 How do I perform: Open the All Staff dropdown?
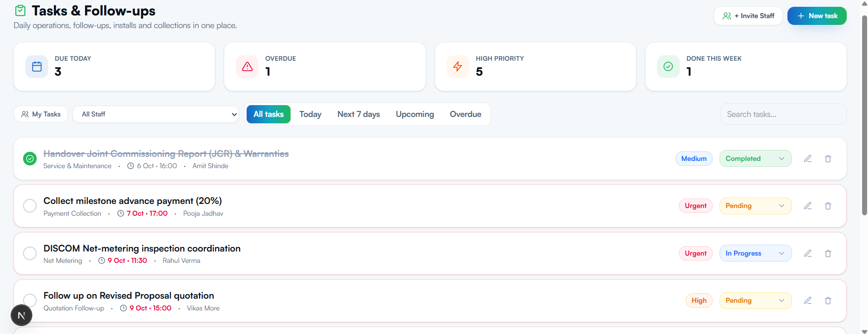click(156, 114)
